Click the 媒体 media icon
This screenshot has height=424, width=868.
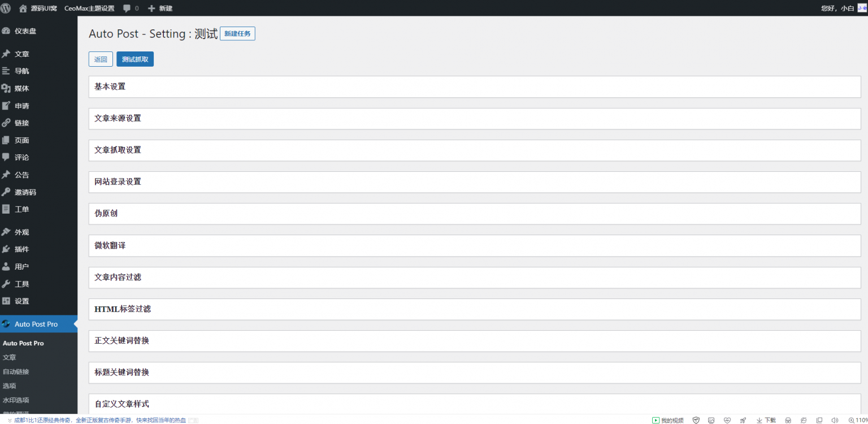tap(6, 89)
